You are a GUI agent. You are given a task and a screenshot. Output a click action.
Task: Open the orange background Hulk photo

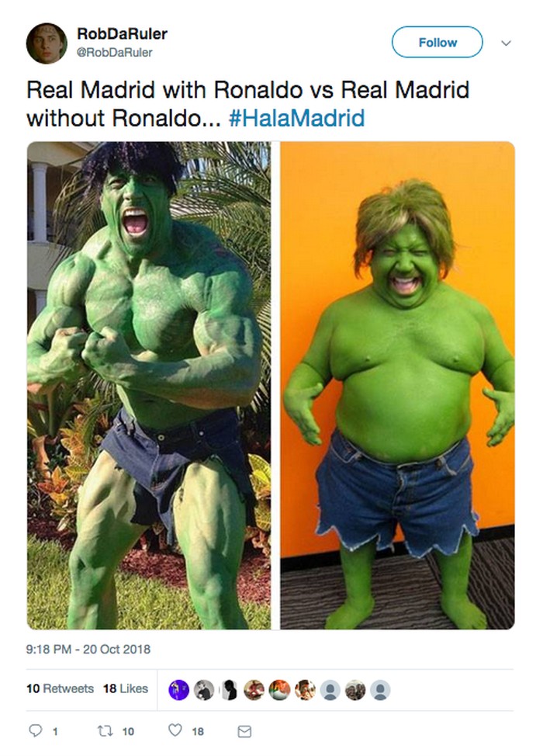[x=397, y=385]
